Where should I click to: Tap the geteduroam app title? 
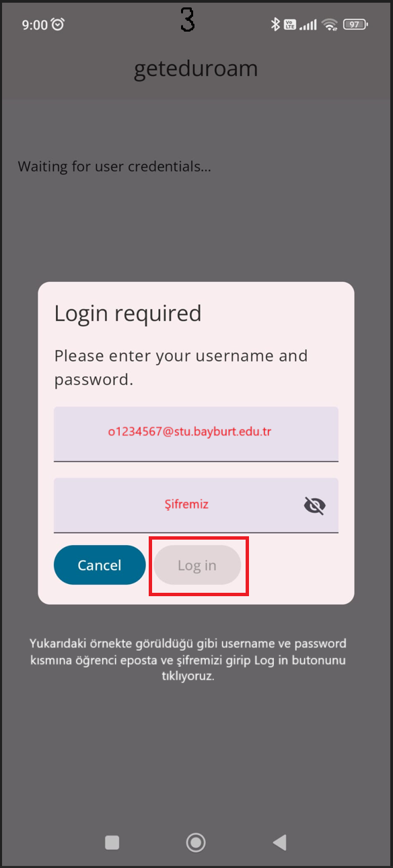196,69
